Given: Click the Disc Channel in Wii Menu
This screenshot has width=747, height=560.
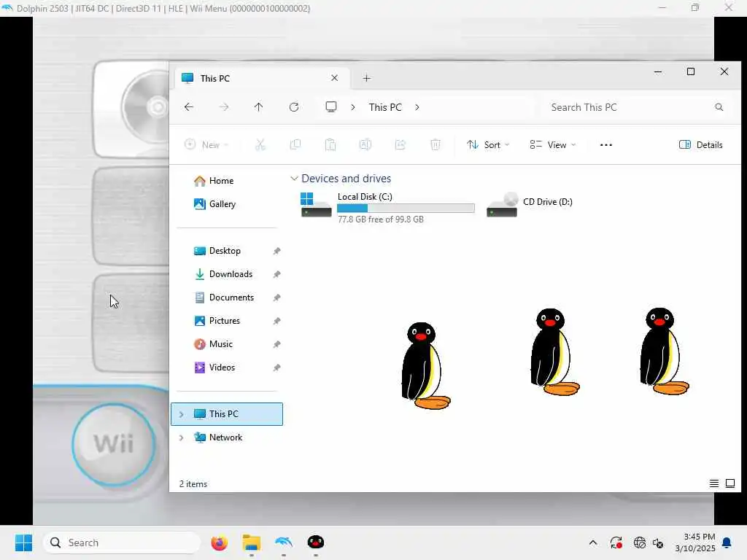Looking at the screenshot, I should [x=132, y=109].
